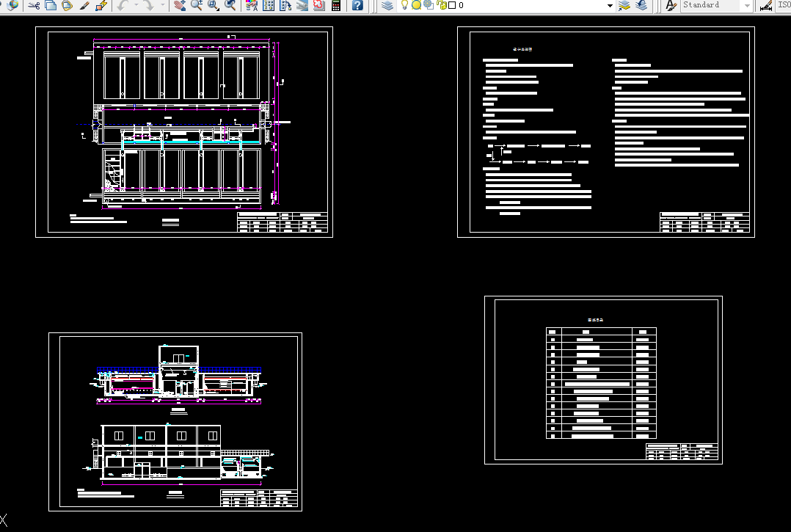The height and width of the screenshot is (532, 791).
Task: Click the design notes text sheet
Action: click(x=606, y=132)
